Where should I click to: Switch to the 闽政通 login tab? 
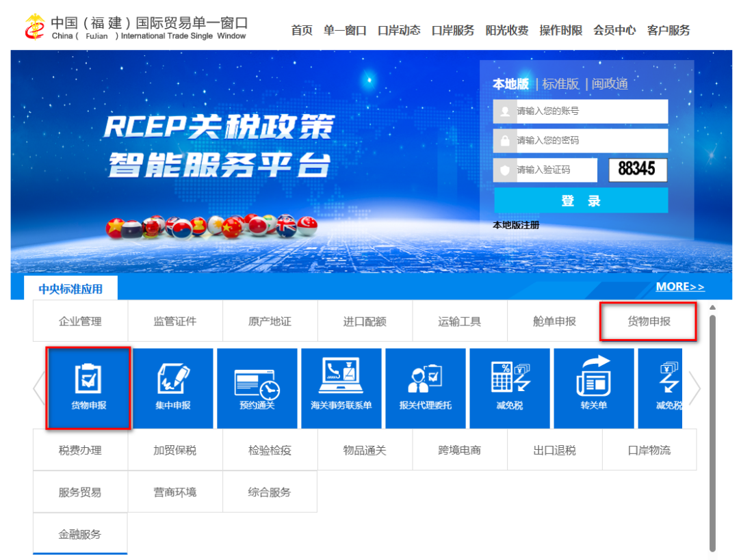pos(610,84)
